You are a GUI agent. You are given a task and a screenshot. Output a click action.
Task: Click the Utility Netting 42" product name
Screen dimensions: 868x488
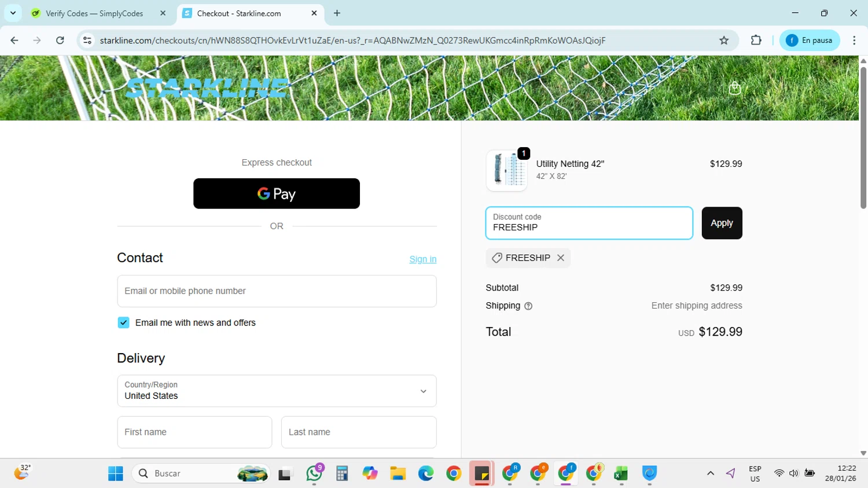coord(570,164)
